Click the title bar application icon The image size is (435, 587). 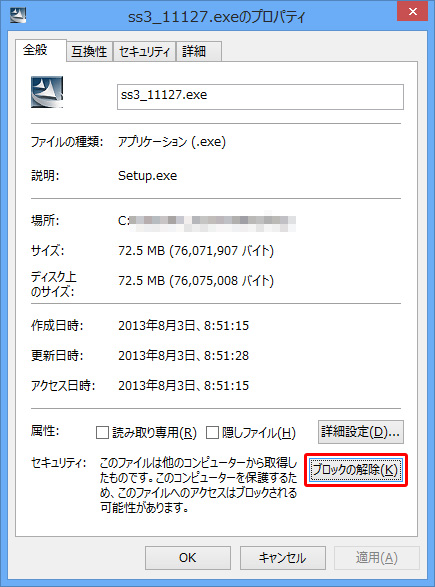pos(18,16)
